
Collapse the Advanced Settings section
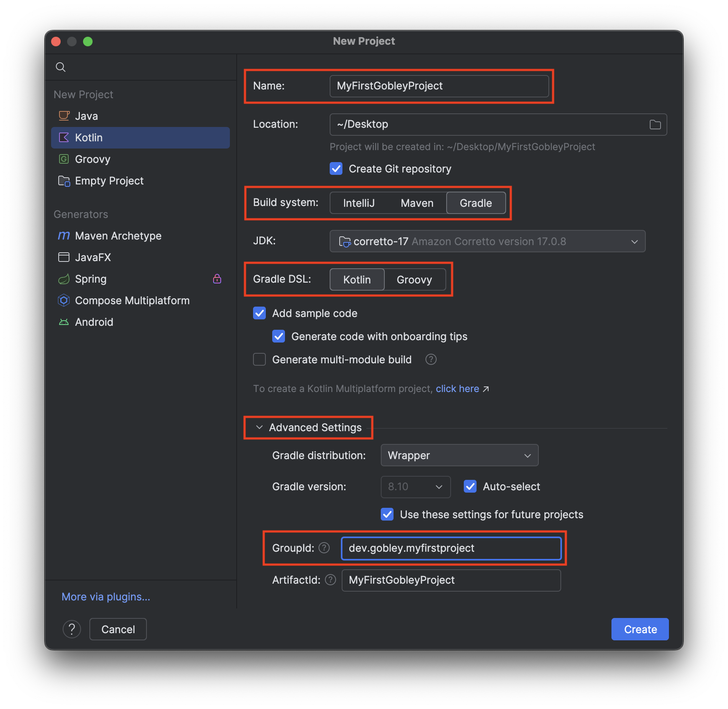(x=259, y=427)
